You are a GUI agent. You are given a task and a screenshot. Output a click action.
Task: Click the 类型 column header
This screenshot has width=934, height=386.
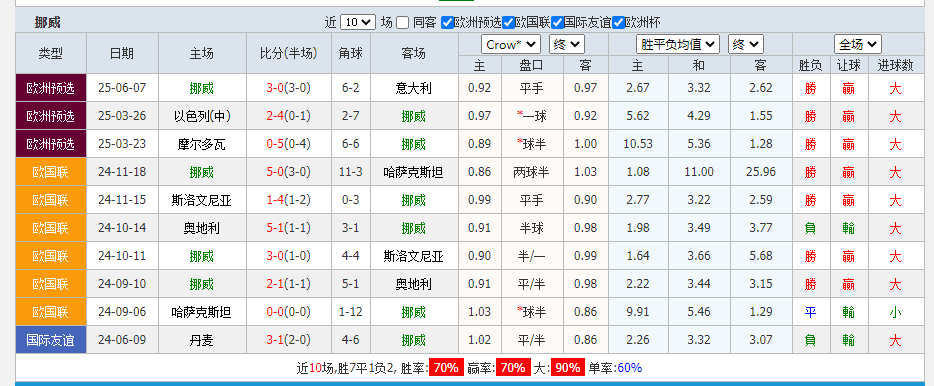coord(51,54)
